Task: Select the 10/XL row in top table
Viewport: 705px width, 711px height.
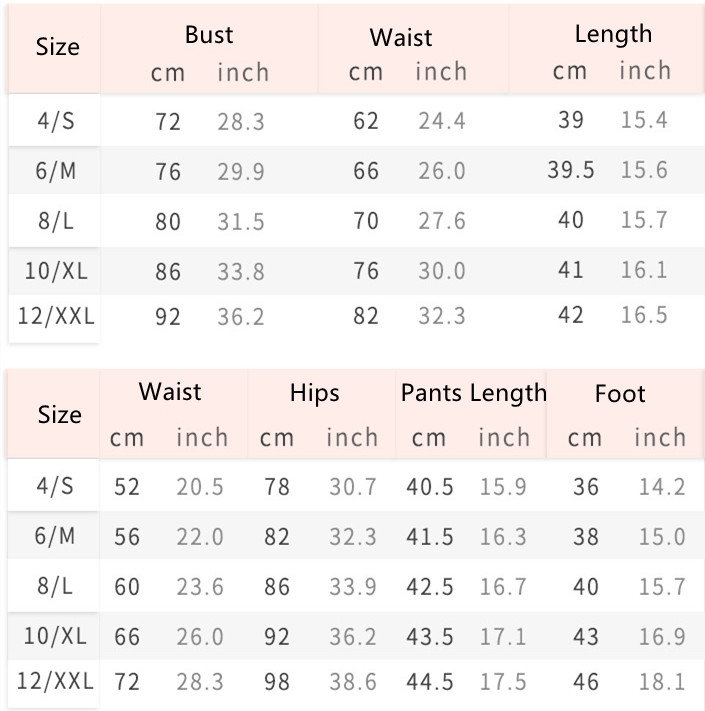Action: tap(356, 271)
